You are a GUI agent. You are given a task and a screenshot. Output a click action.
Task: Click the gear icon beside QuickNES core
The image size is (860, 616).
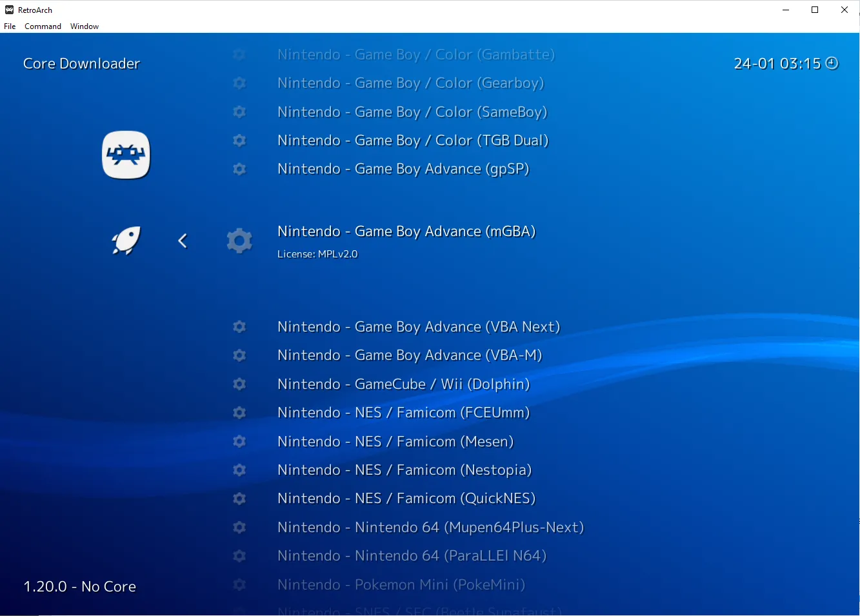(x=239, y=499)
